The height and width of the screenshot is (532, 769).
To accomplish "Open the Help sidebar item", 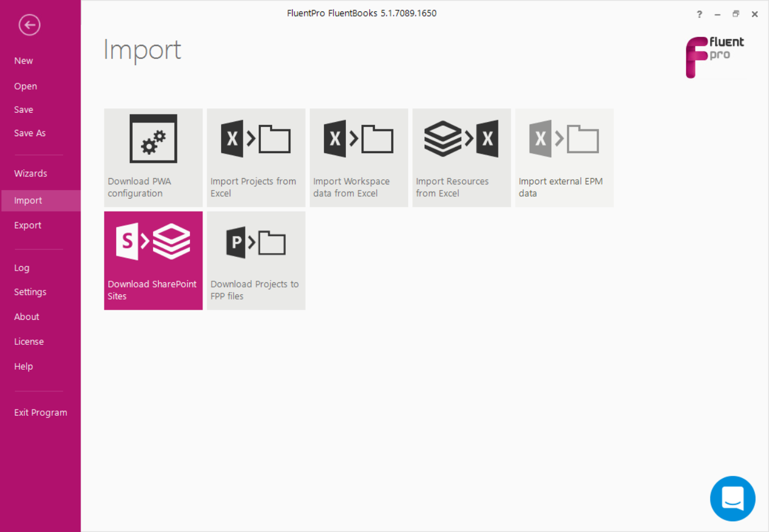I will coord(23,366).
